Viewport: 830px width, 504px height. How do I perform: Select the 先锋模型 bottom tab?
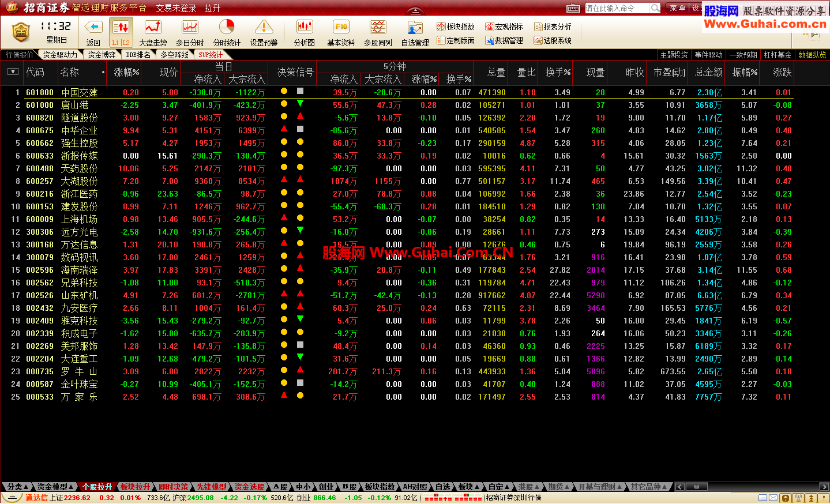pos(211,487)
